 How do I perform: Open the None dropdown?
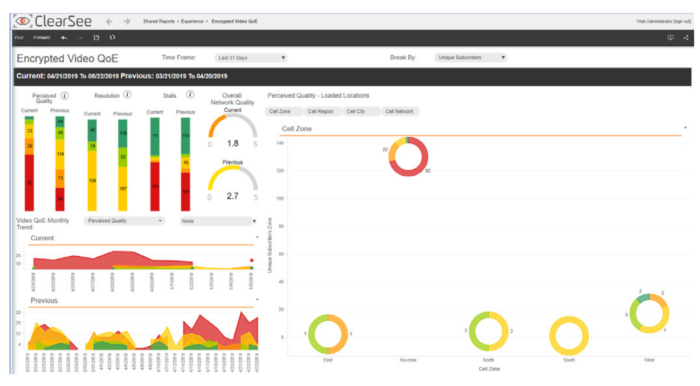point(218,221)
